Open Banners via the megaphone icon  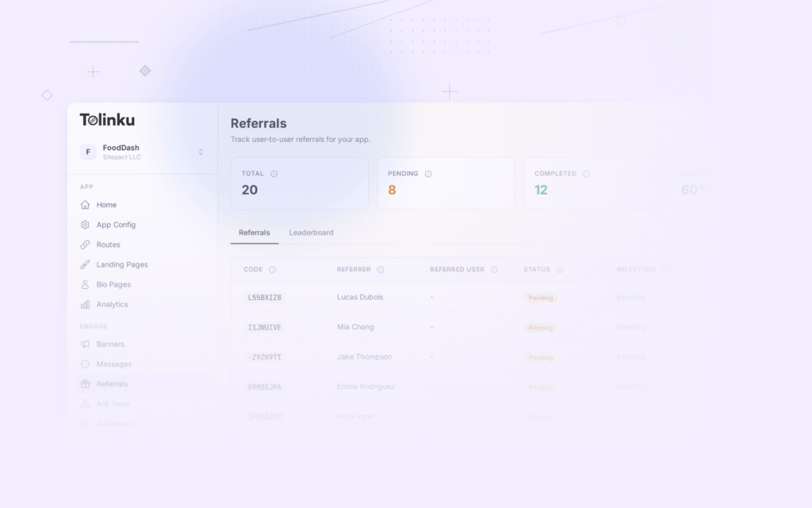(x=85, y=344)
